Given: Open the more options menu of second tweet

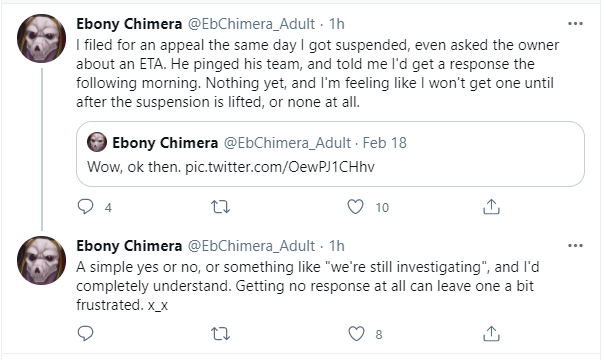Looking at the screenshot, I should click(575, 246).
